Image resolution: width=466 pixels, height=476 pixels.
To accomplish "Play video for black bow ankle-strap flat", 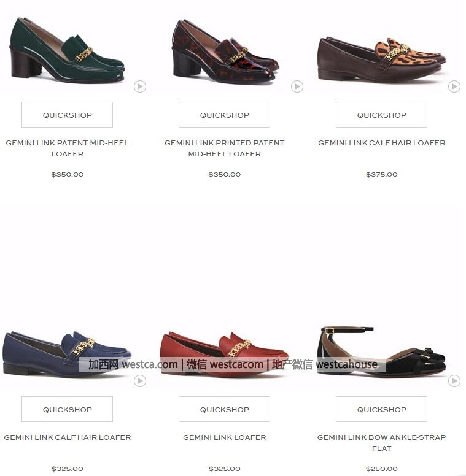I will 454,381.
